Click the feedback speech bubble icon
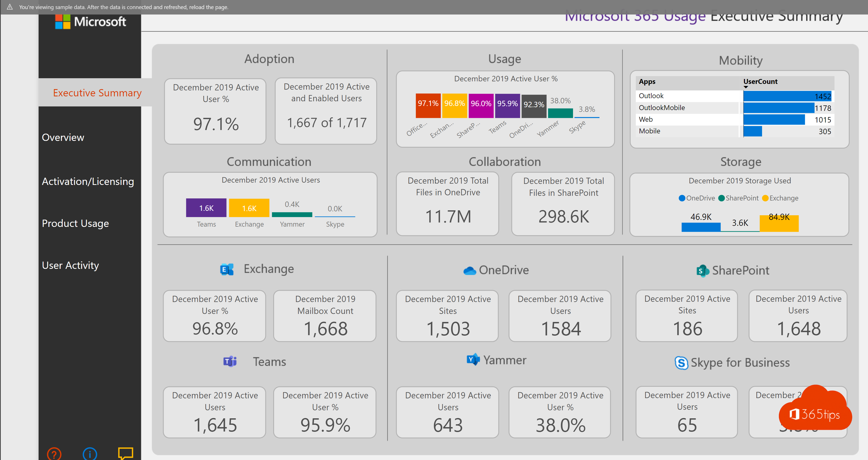Viewport: 868px width, 460px height. (x=126, y=453)
